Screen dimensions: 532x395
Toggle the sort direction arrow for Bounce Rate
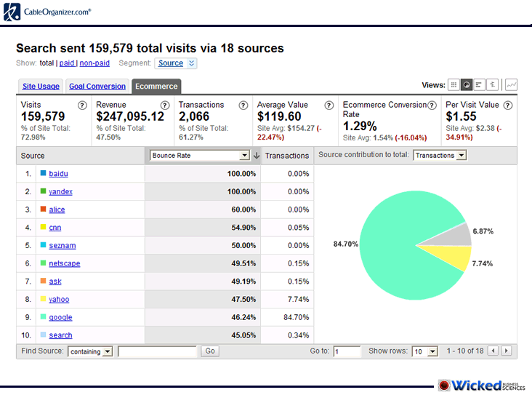click(256, 156)
